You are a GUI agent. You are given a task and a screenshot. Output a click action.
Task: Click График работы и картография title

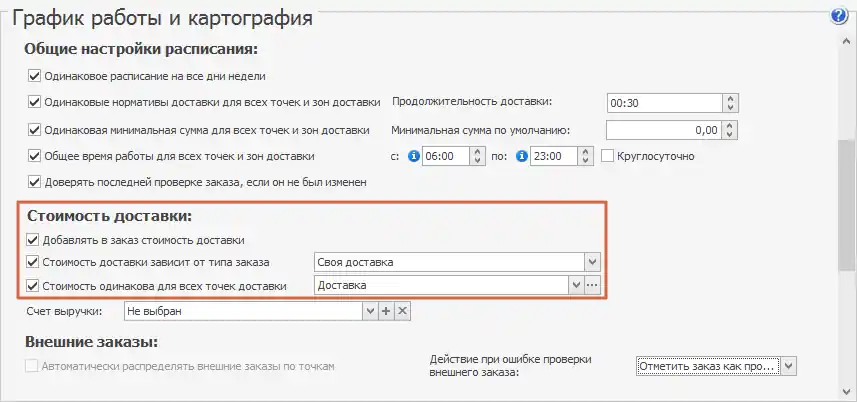[x=162, y=17]
